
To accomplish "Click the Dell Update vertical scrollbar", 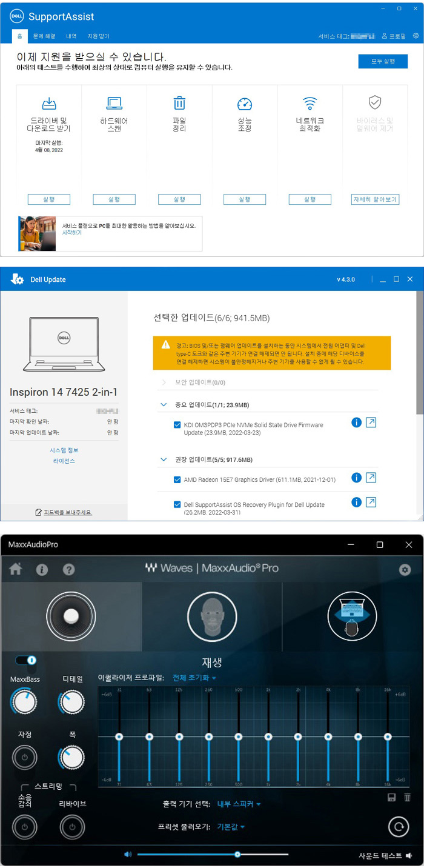I will click(x=420, y=352).
